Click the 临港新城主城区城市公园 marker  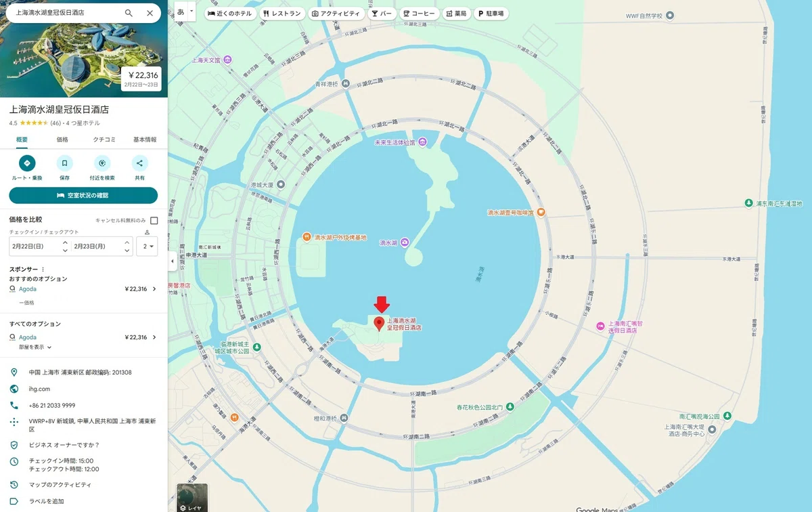coord(258,347)
